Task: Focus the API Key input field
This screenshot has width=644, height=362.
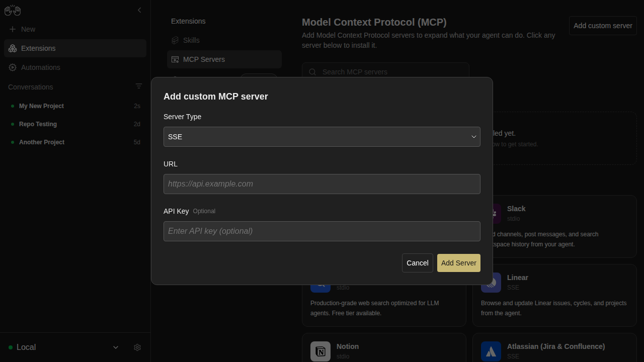Action: tap(322, 231)
